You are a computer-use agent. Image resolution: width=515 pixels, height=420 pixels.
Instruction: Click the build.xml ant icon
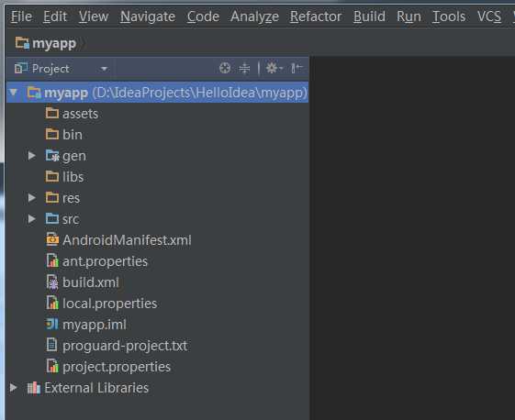(52, 282)
